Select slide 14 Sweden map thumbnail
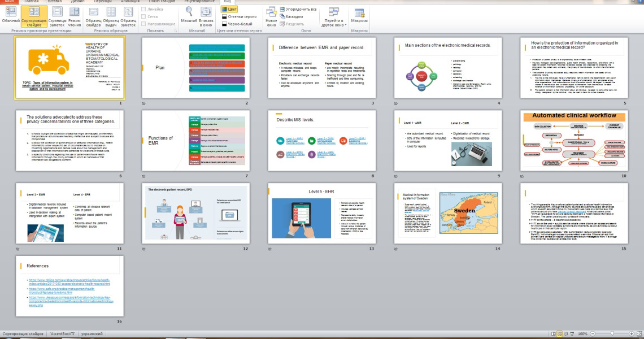Viewport: 644px width, 339px height. 448,213
